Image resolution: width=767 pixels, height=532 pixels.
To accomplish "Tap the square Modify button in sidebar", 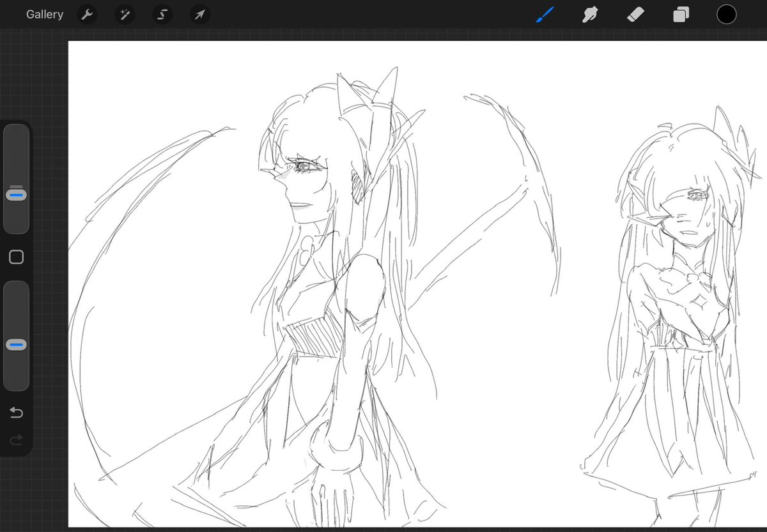I will (17, 257).
